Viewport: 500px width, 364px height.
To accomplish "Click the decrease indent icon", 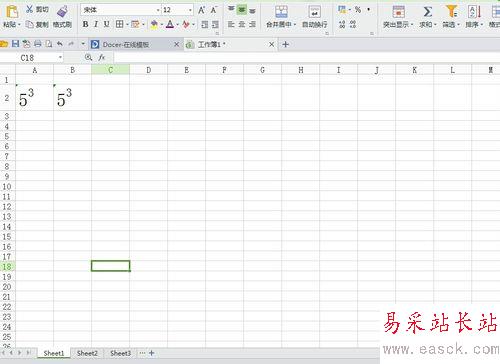I will coord(205,24).
